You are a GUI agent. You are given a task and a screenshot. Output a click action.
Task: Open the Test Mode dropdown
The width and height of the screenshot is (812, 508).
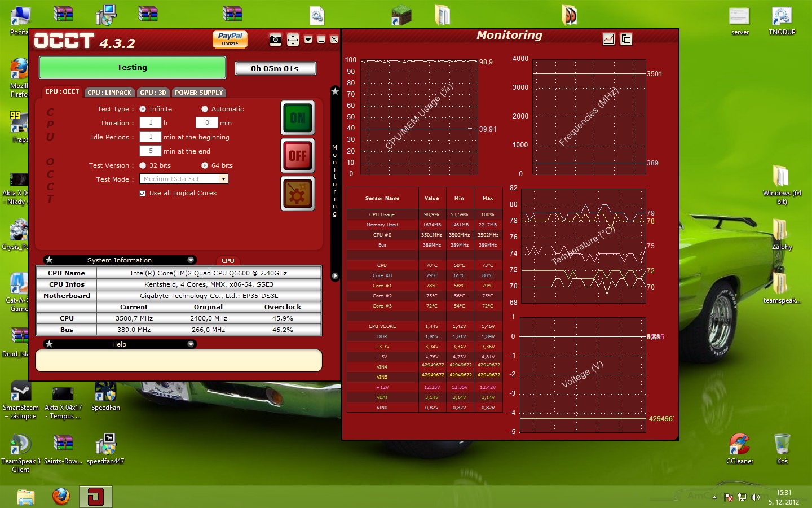pos(223,179)
